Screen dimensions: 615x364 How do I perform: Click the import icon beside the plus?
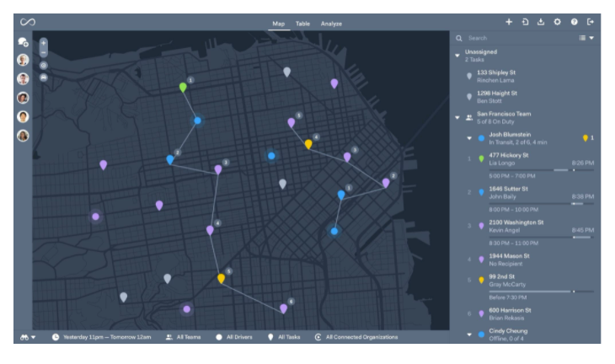525,22
